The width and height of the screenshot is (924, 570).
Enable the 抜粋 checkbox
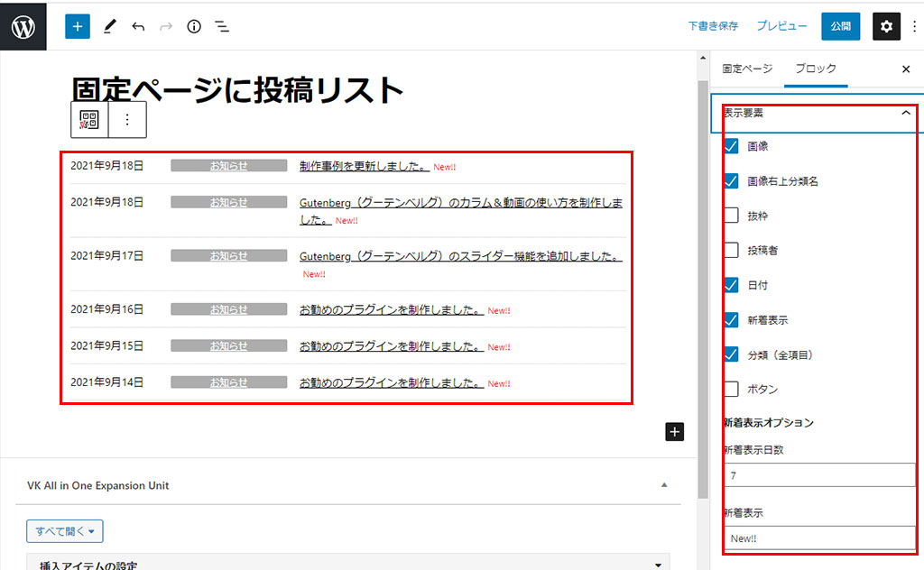[732, 216]
